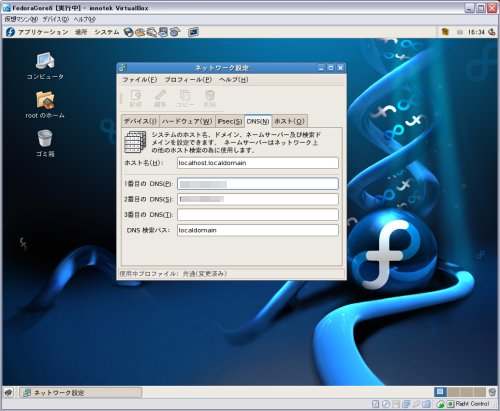Click the VirtualBox mouse integration status icon
Viewport: 500px width, 411px height.
point(440,404)
